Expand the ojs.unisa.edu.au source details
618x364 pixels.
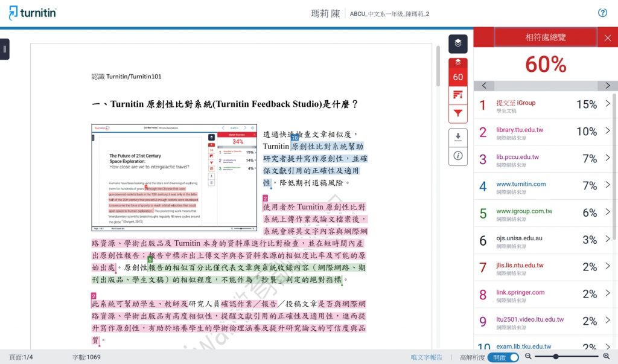pos(607,239)
